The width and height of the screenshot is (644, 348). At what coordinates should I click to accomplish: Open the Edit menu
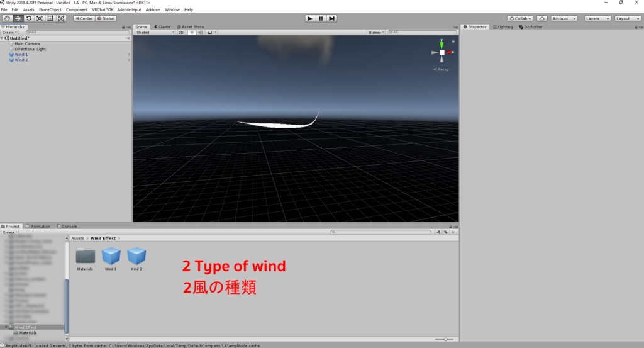15,9
